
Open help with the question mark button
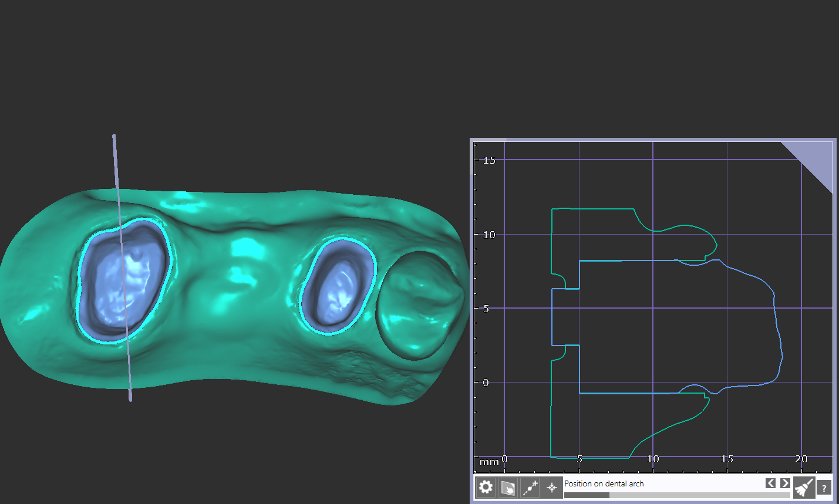(824, 488)
